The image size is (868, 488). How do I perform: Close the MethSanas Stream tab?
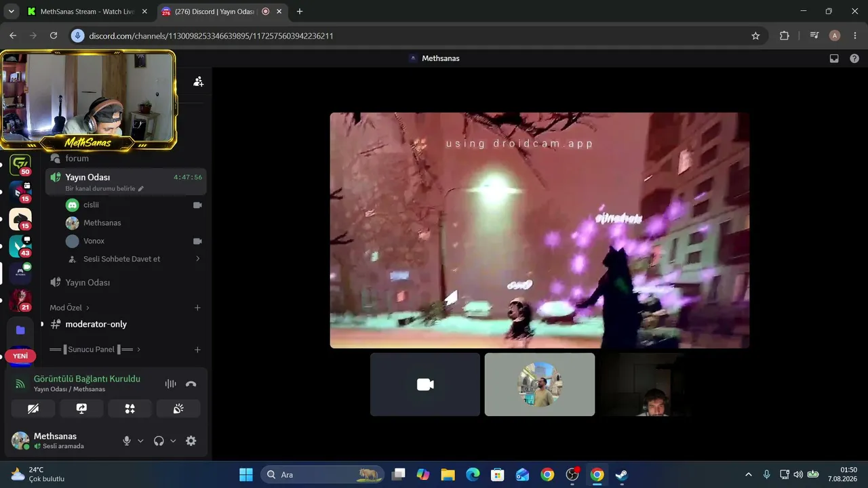click(x=144, y=12)
